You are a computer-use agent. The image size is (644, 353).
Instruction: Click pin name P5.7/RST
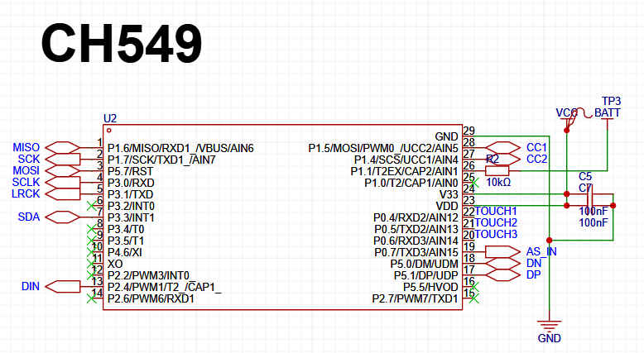tap(130, 171)
